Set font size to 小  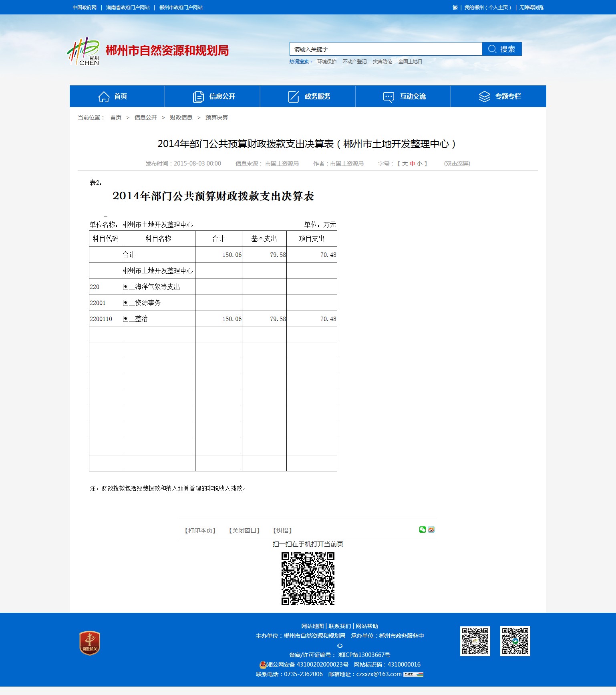419,164
